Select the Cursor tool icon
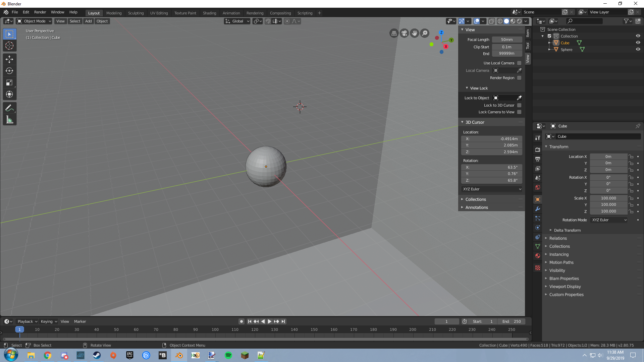The width and height of the screenshot is (644, 362). [9, 45]
